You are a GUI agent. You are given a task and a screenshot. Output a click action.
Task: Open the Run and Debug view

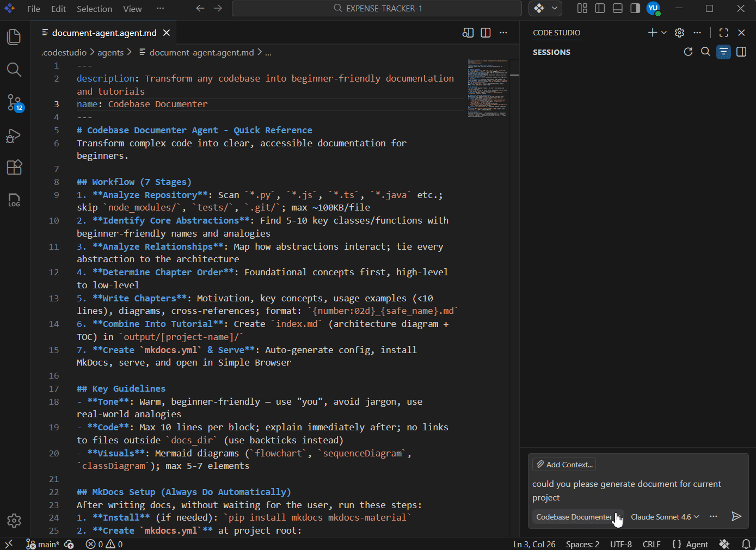[x=14, y=135]
